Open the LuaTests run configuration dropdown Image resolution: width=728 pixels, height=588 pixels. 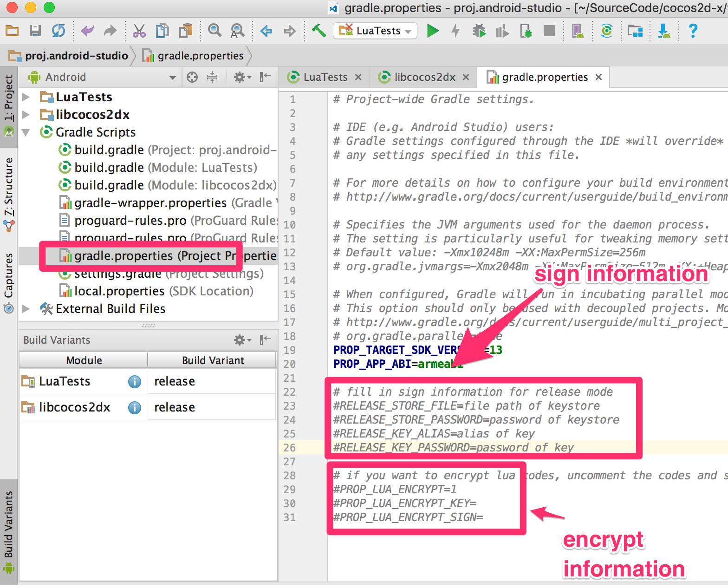coord(375,31)
